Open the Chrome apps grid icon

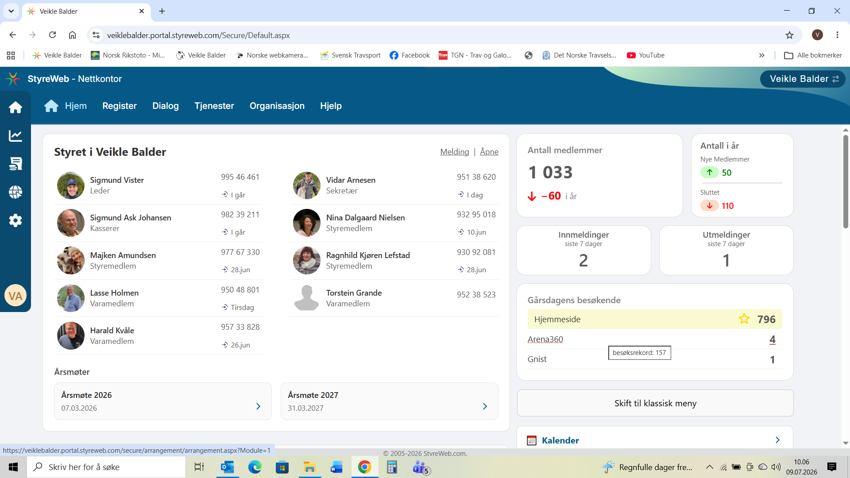pos(11,55)
